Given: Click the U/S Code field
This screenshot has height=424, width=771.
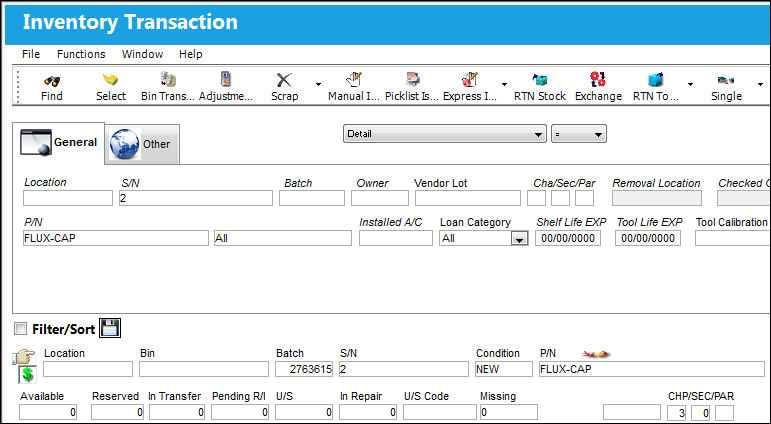Looking at the screenshot, I should click(440, 412).
